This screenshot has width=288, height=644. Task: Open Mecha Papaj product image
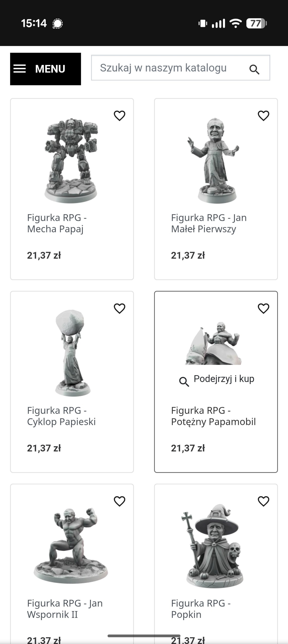(x=71, y=160)
